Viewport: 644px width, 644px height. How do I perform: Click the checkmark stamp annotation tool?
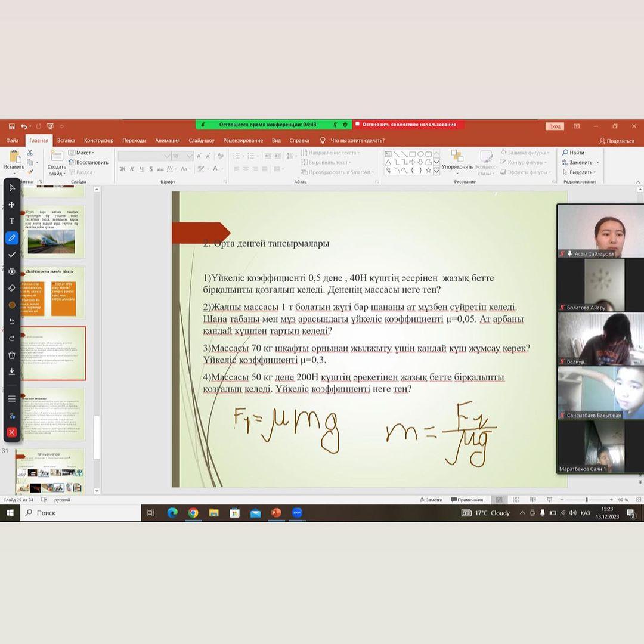tap(12, 255)
